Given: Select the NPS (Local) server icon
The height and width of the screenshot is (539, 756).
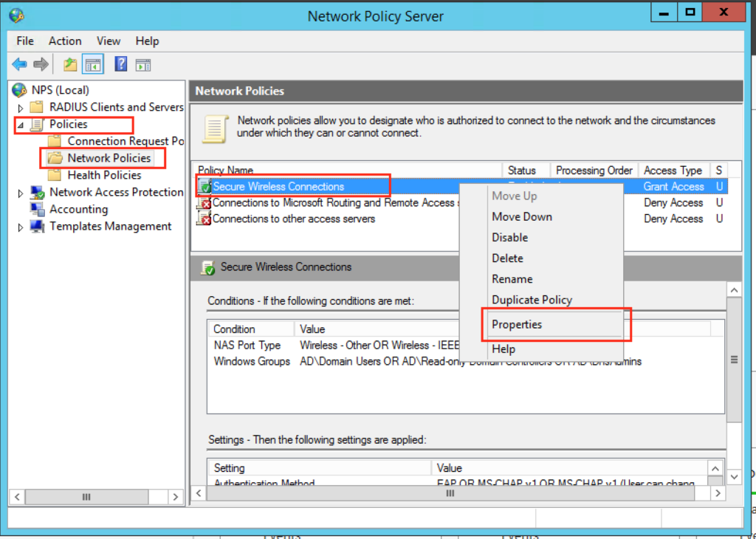Looking at the screenshot, I should (18, 89).
